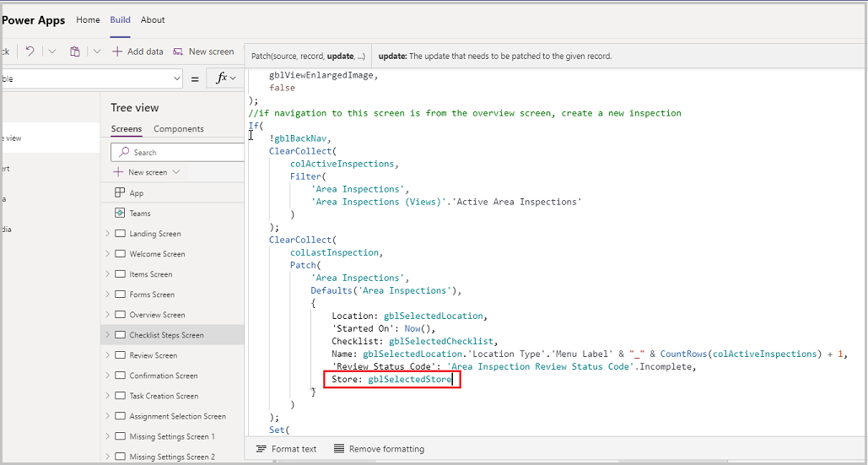
Task: Expand Missing Settings Screen 1 node
Action: click(x=107, y=436)
